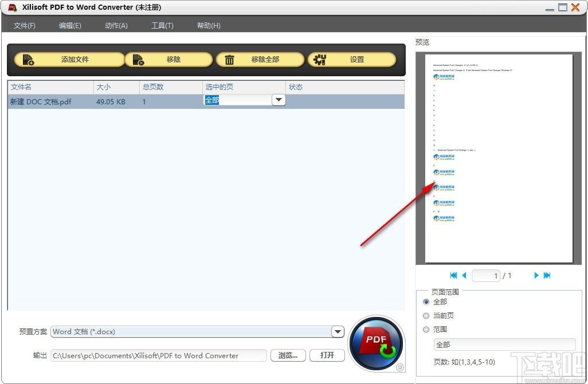Start conversion with the big PDF button
Viewport: 588px width, 384px height.
376,343
